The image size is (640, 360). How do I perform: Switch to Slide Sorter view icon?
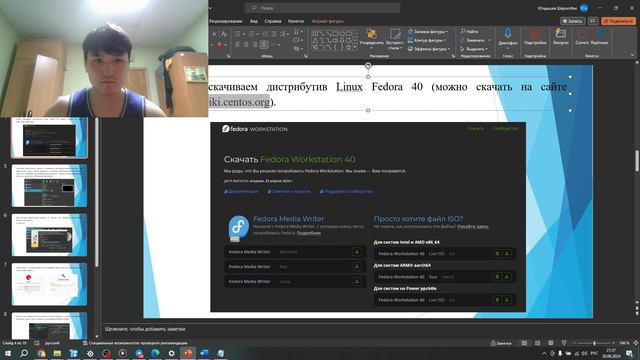538,343
